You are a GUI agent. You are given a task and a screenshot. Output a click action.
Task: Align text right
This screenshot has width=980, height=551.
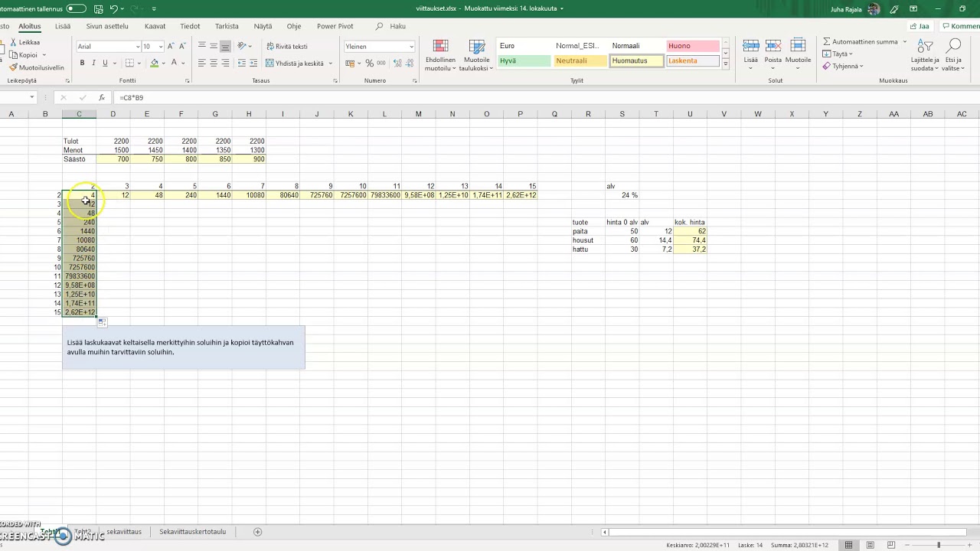(x=225, y=63)
